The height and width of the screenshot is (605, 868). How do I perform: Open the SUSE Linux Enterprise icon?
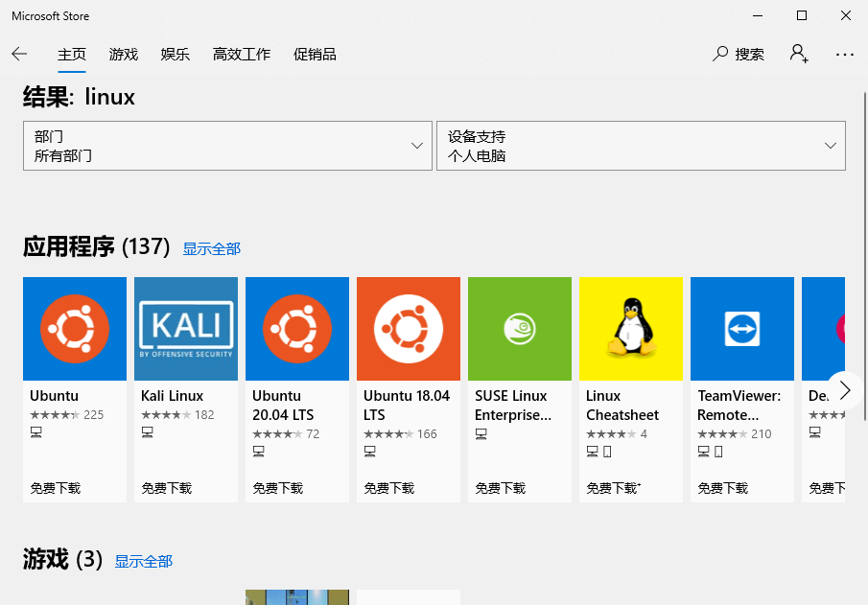point(520,329)
